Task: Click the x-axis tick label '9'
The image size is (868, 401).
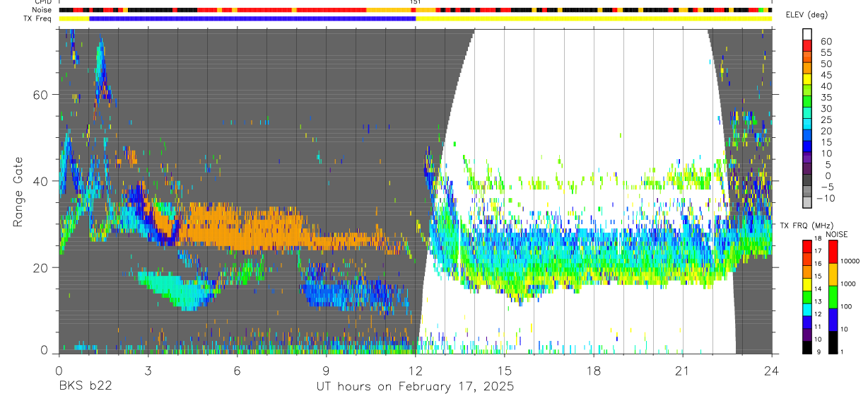Action: [326, 371]
